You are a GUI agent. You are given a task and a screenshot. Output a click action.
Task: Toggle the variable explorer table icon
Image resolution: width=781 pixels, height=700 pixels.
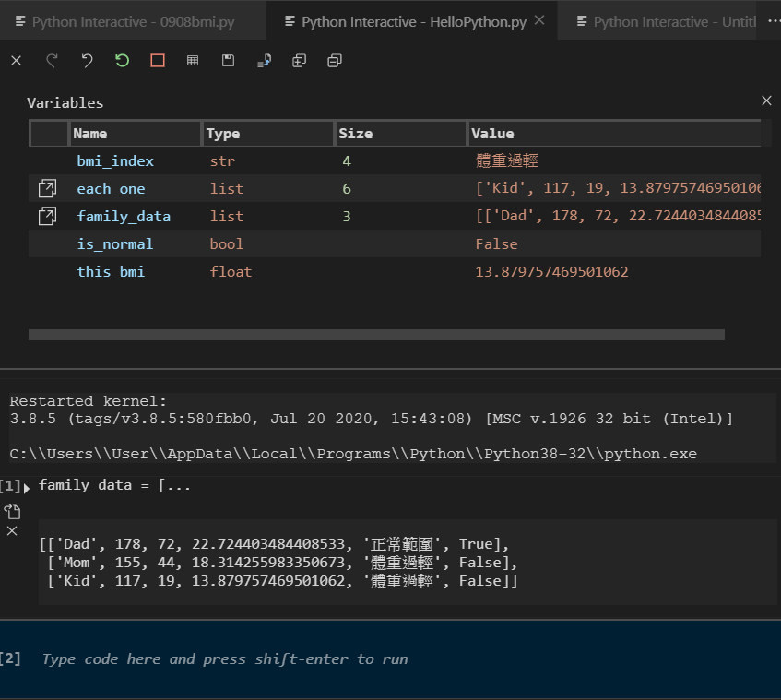193,61
